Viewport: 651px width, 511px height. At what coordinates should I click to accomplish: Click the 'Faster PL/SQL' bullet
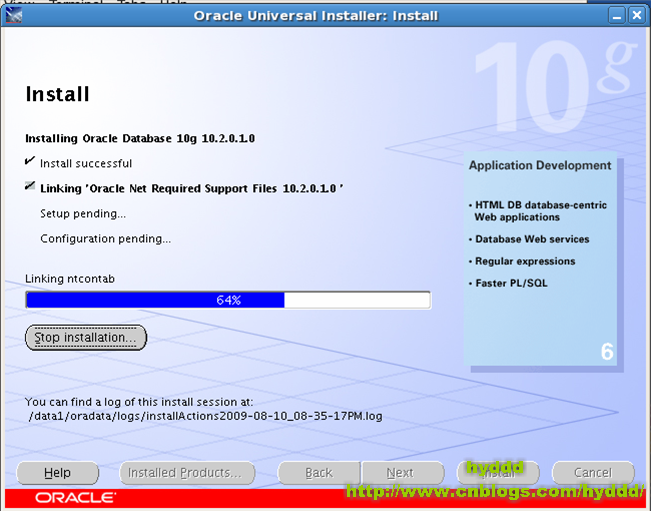coord(509,283)
